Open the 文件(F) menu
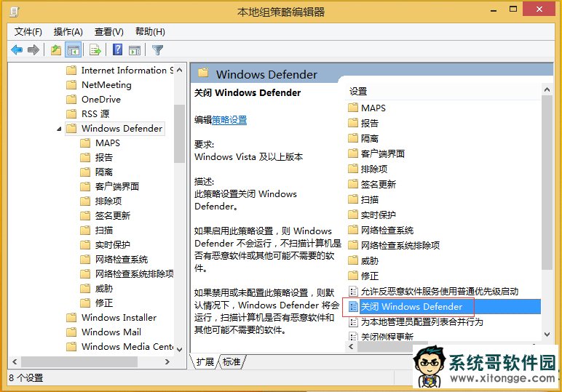562x392 pixels. [28, 32]
